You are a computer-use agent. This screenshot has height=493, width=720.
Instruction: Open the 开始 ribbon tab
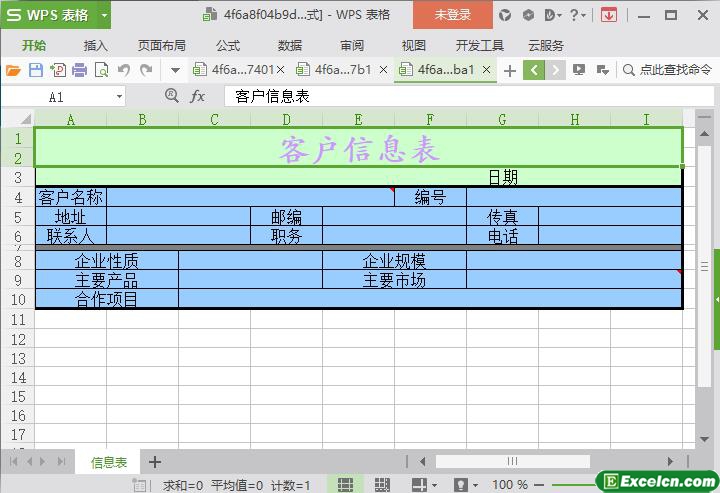click(x=34, y=45)
